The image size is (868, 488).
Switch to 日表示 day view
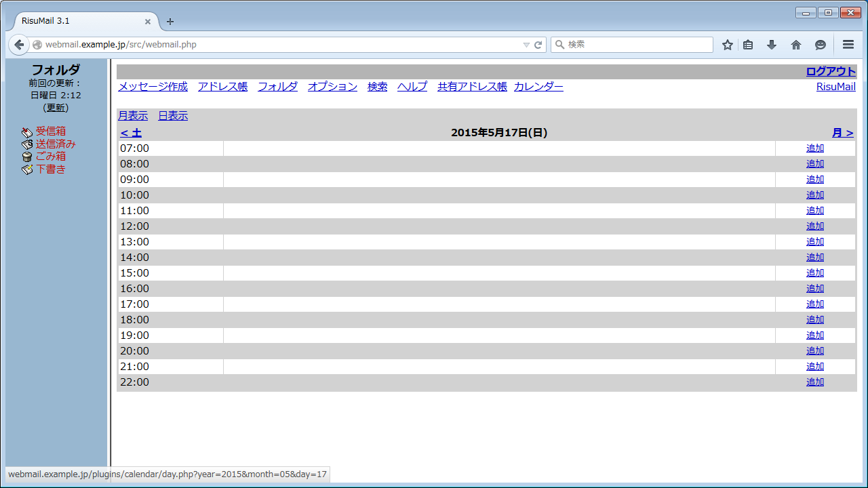click(x=173, y=116)
